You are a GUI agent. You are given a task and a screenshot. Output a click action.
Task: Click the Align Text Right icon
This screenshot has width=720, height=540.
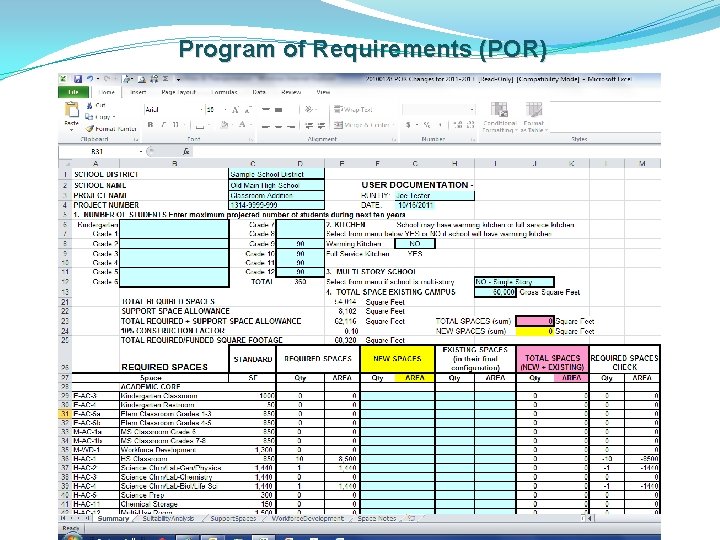[x=290, y=125]
